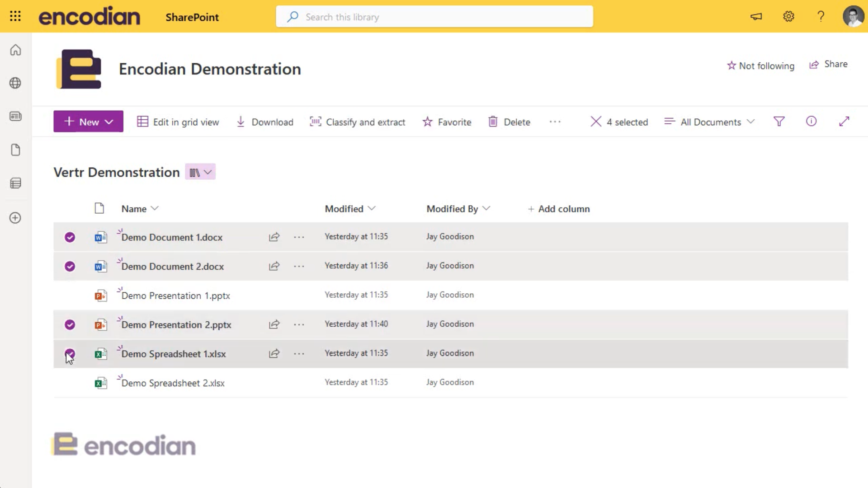Click the file type column header icon
The width and height of the screenshot is (868, 488).
coord(99,208)
